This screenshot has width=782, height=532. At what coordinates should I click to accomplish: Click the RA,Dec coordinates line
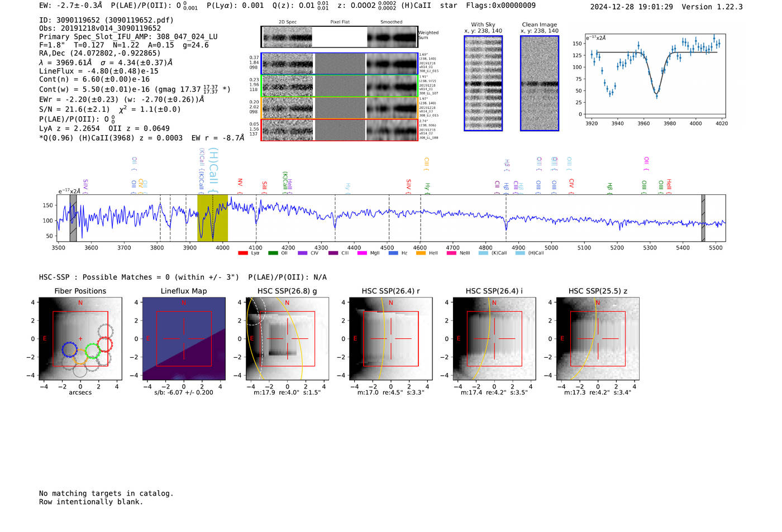(x=100, y=54)
